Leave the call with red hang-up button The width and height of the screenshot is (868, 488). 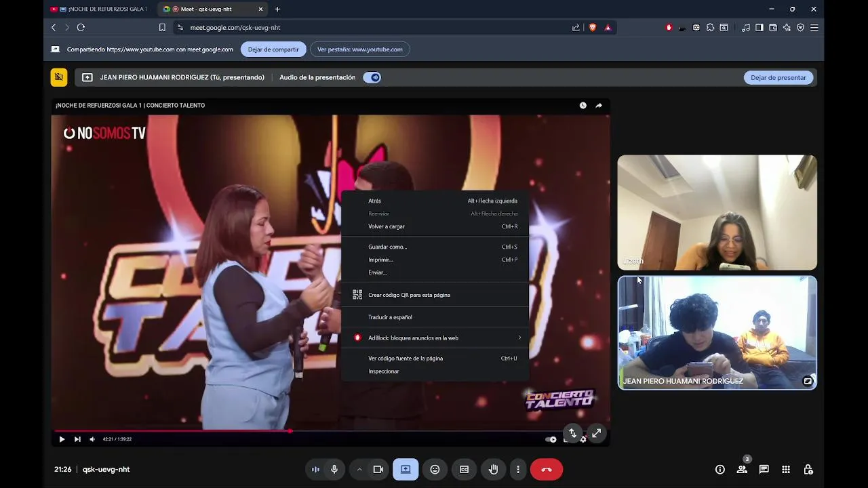(547, 469)
